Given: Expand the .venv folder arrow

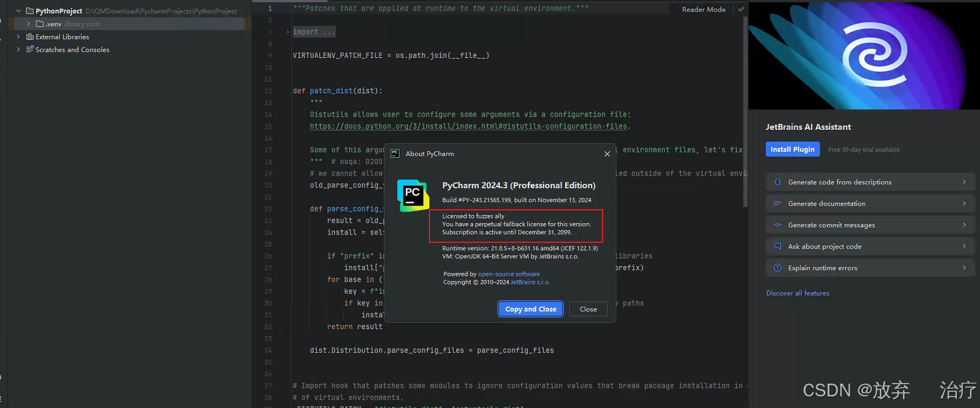Looking at the screenshot, I should click(28, 24).
